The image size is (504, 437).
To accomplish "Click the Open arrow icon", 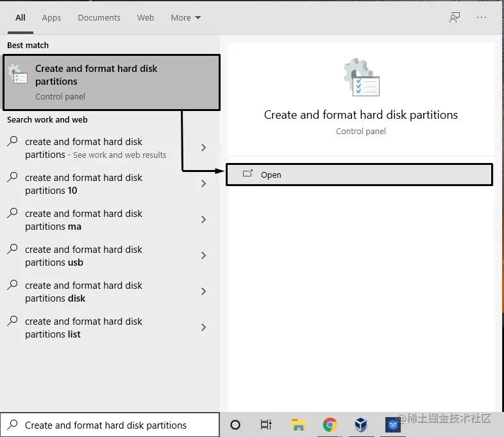I will (x=248, y=173).
